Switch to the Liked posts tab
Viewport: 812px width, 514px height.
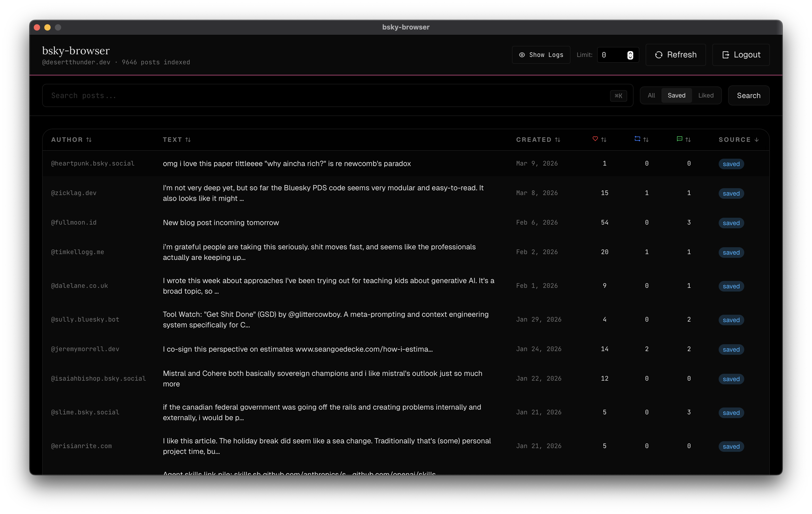tap(706, 95)
